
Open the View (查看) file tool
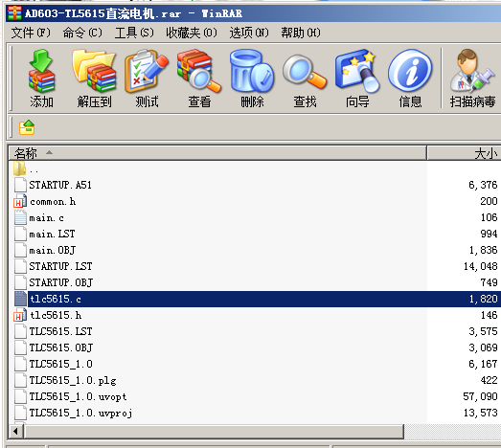[x=199, y=78]
